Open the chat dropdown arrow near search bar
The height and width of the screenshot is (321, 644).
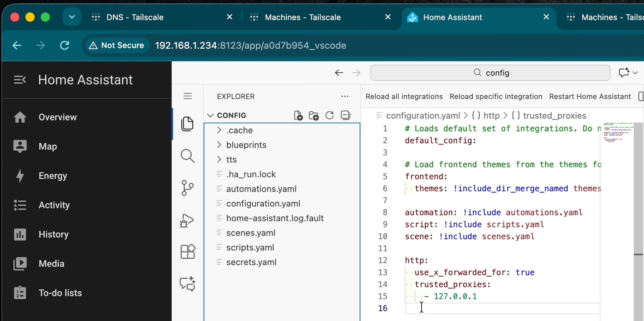point(635,73)
